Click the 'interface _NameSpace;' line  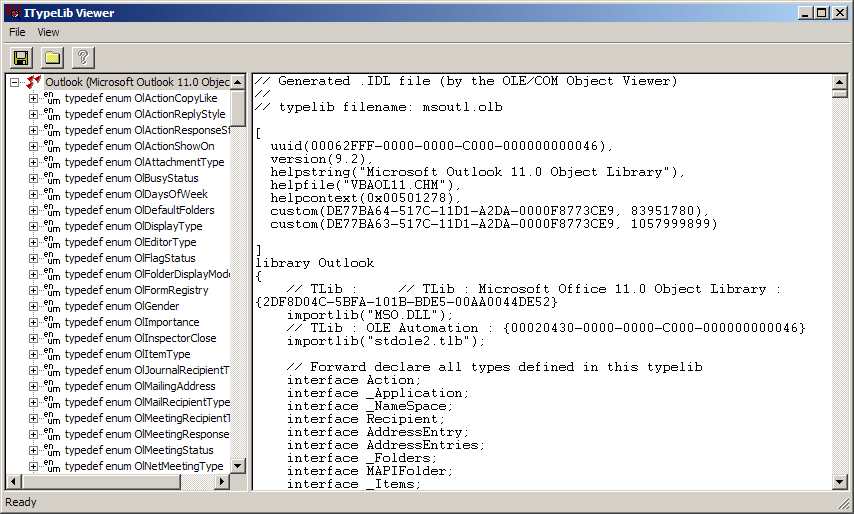tap(370, 406)
